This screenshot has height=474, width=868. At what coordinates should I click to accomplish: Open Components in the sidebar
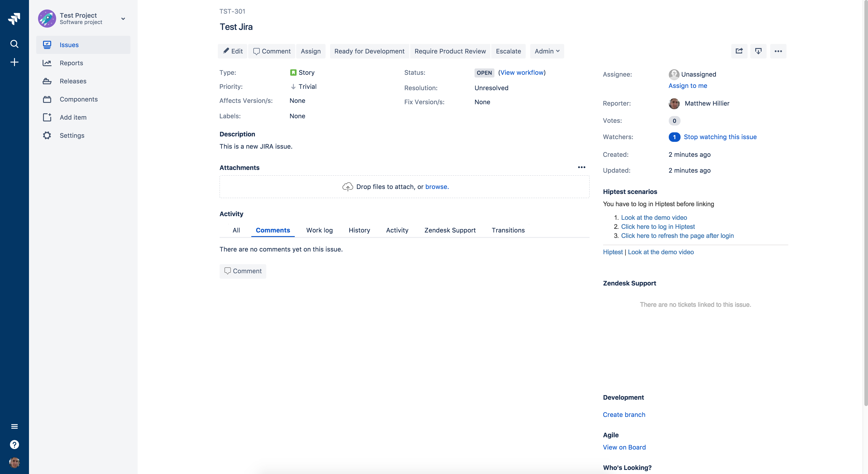(83, 99)
